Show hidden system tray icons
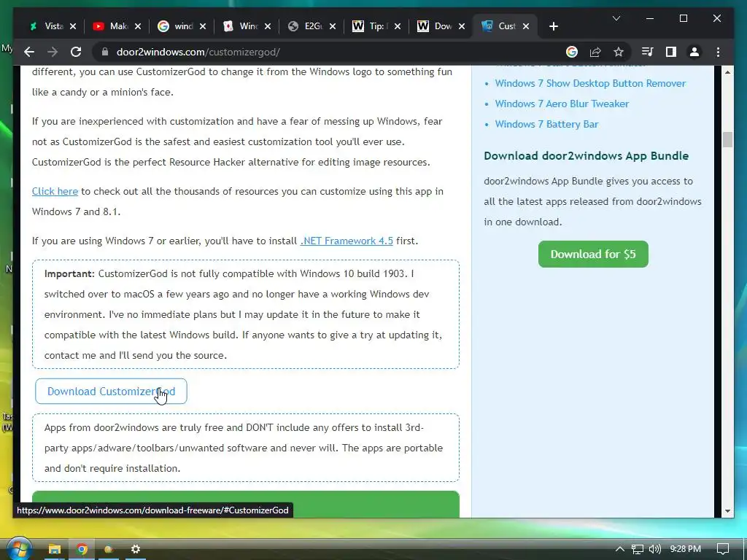747x560 pixels. (x=619, y=549)
